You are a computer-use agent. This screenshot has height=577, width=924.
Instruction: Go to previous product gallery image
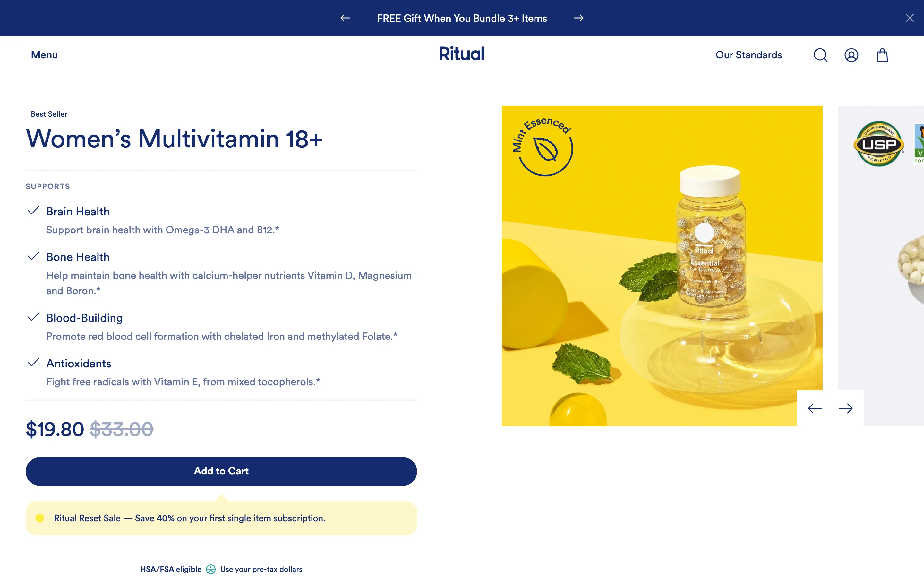click(815, 408)
